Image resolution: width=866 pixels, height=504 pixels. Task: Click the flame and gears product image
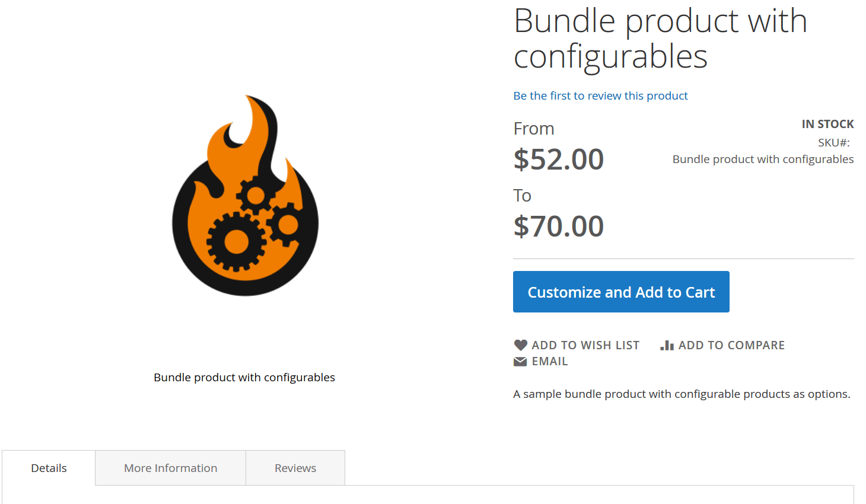(245, 196)
